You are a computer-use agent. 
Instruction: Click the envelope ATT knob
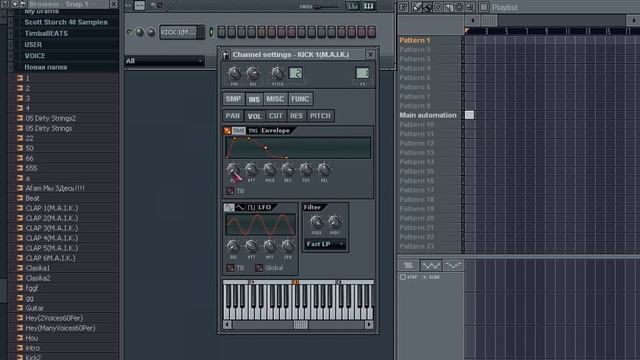(x=251, y=169)
